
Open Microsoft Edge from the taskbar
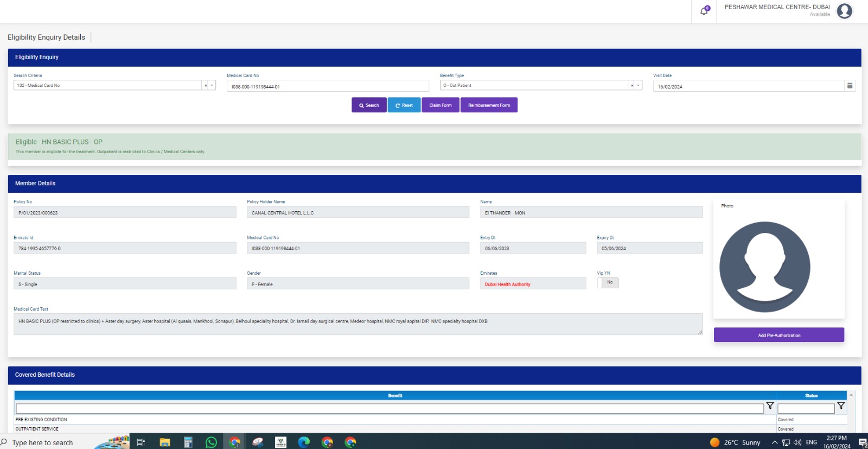click(304, 442)
